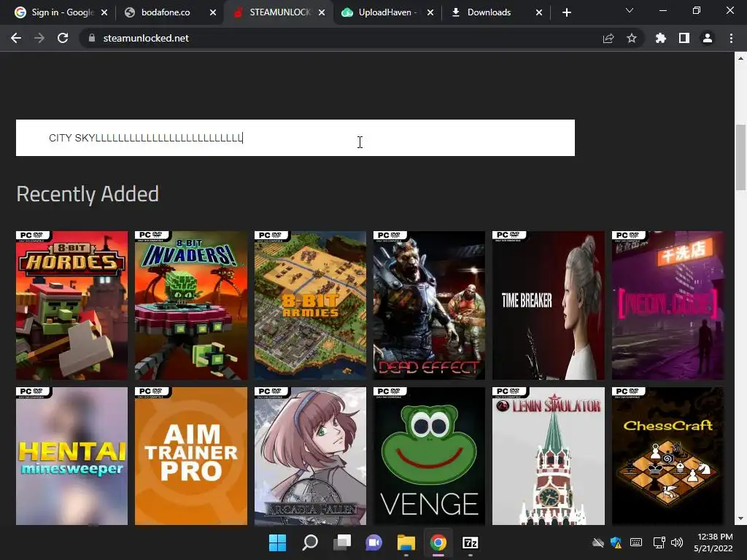Open a new browser tab

point(566,12)
